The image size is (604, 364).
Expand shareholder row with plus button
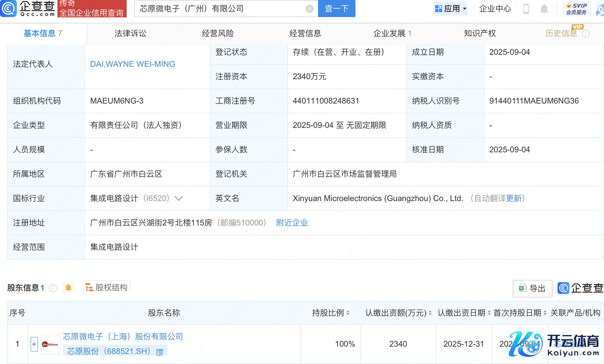(x=34, y=344)
